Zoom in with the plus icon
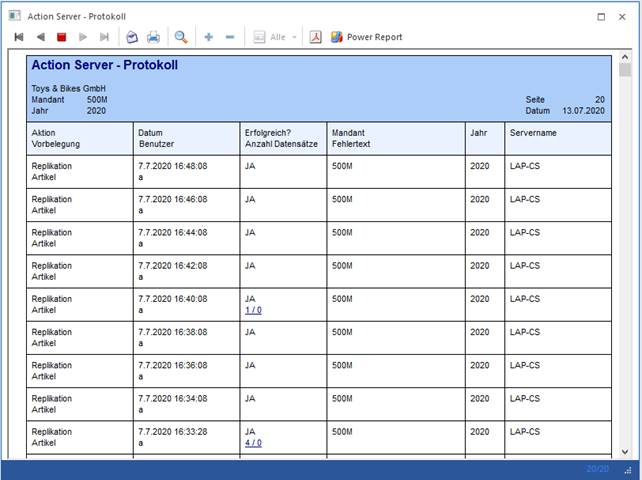 (x=208, y=37)
